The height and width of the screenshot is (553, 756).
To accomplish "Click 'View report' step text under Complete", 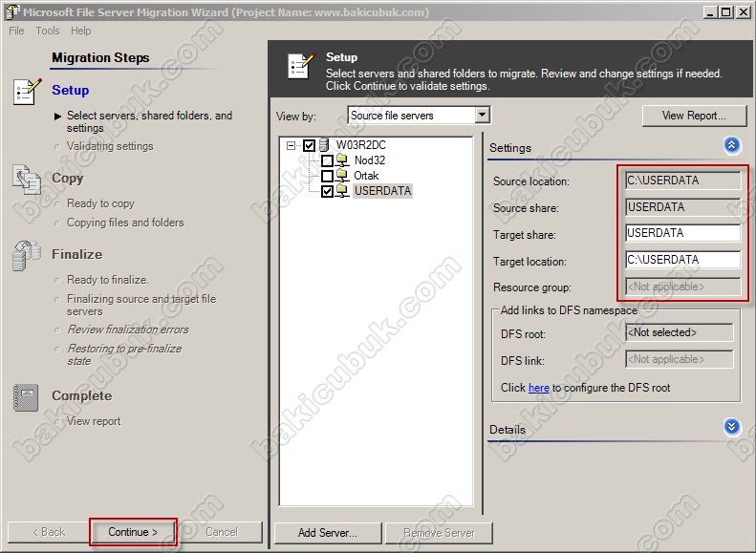I will (94, 421).
